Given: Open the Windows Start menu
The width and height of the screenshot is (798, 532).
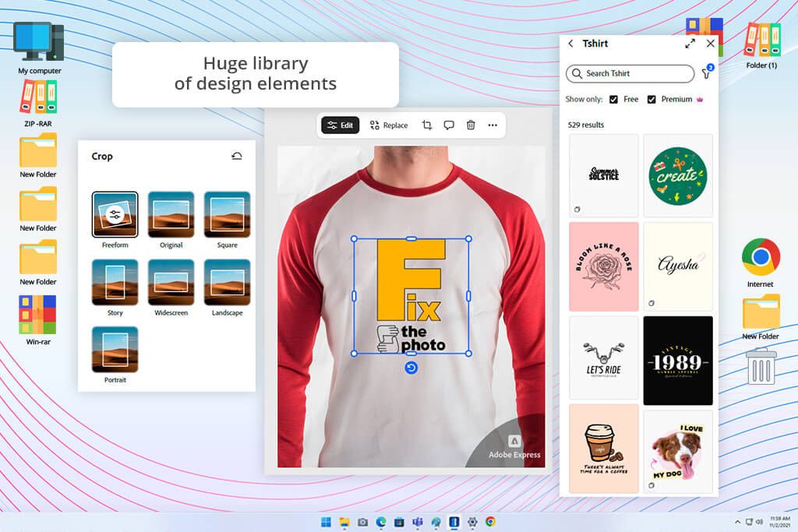Looking at the screenshot, I should 327,522.
